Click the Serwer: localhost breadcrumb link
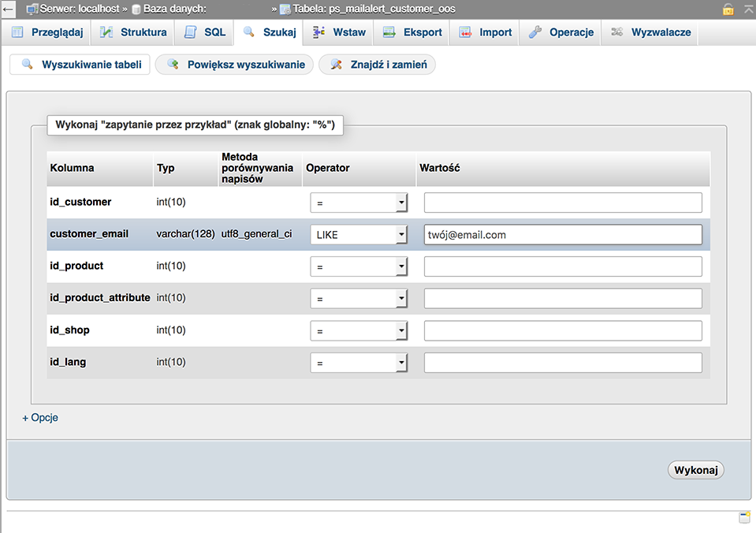The image size is (756, 533). point(80,9)
